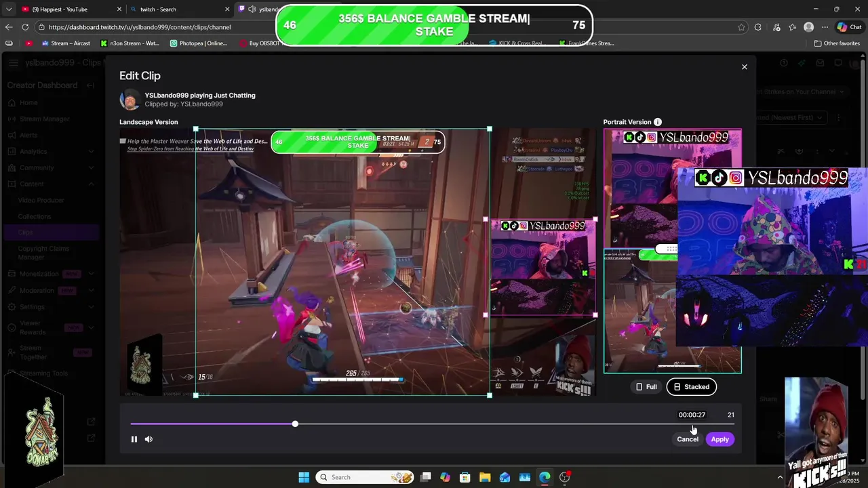Image resolution: width=868 pixels, height=488 pixels.
Task: Open the dashboard hamburger menu icon
Action: click(x=14, y=63)
